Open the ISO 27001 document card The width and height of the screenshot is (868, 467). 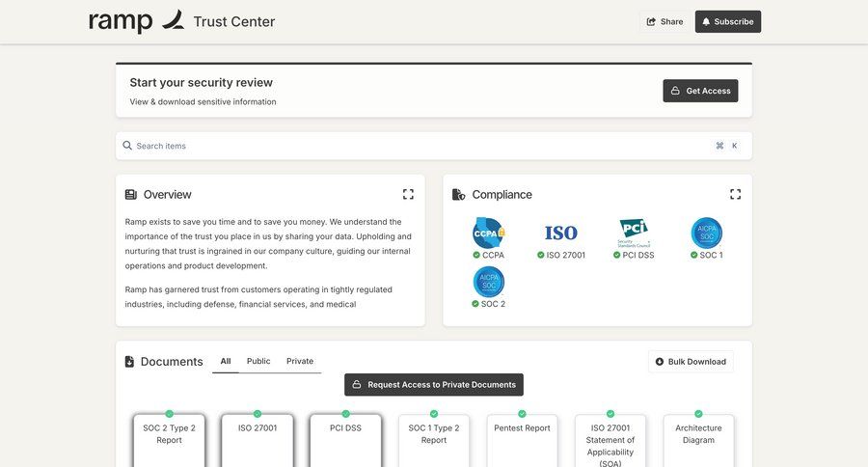coord(258,440)
